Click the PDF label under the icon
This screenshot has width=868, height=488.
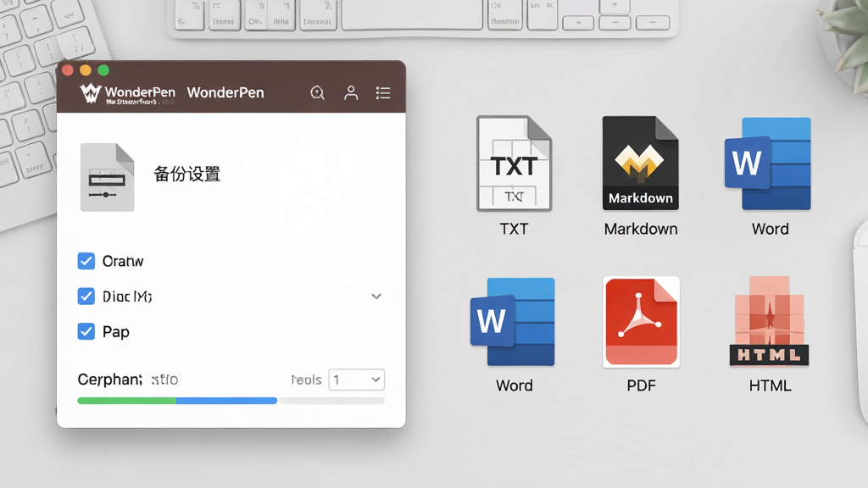(641, 385)
